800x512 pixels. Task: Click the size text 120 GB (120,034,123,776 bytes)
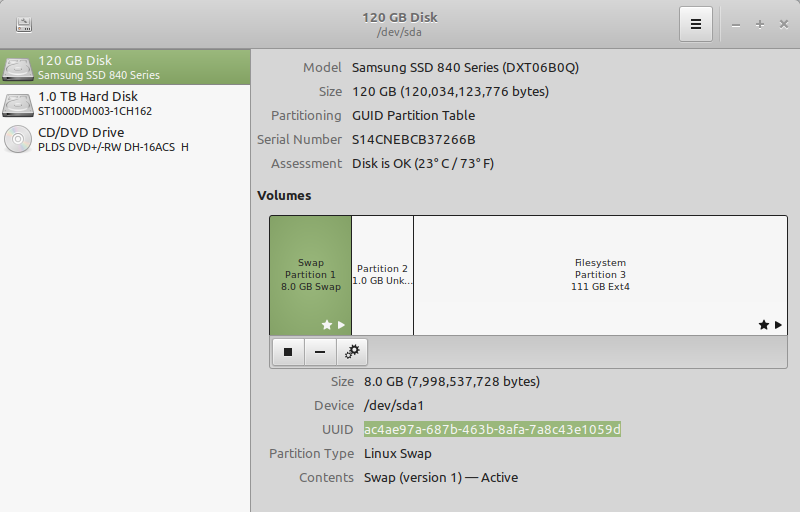[451, 92]
